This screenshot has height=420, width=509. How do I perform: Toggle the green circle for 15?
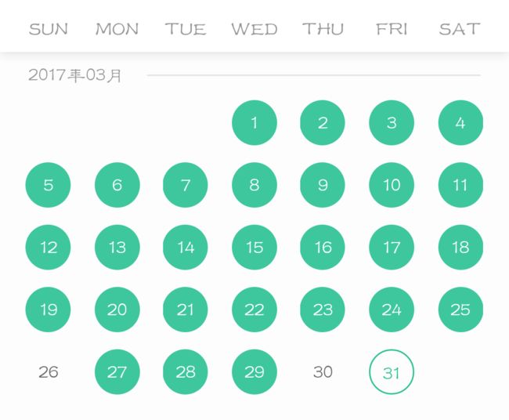[x=254, y=247]
